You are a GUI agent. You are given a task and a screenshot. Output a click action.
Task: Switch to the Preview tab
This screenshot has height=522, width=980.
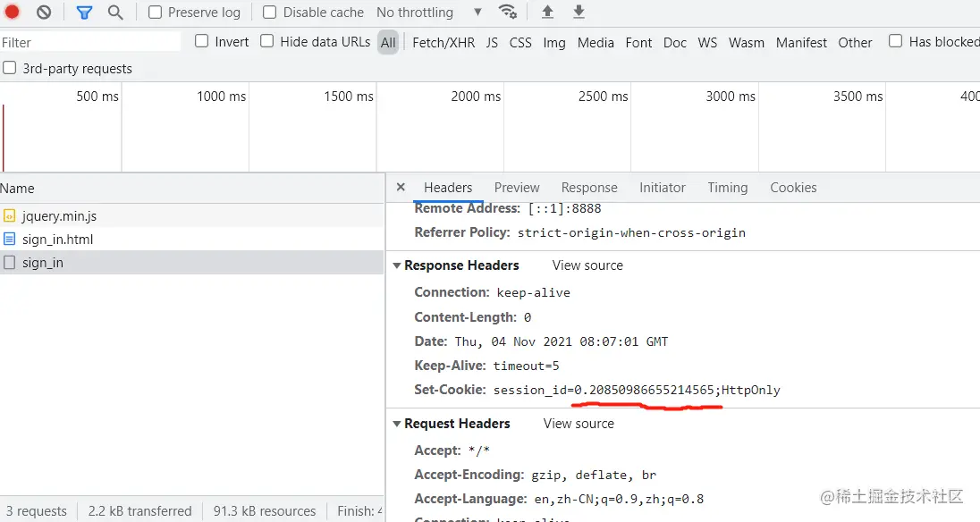click(516, 188)
